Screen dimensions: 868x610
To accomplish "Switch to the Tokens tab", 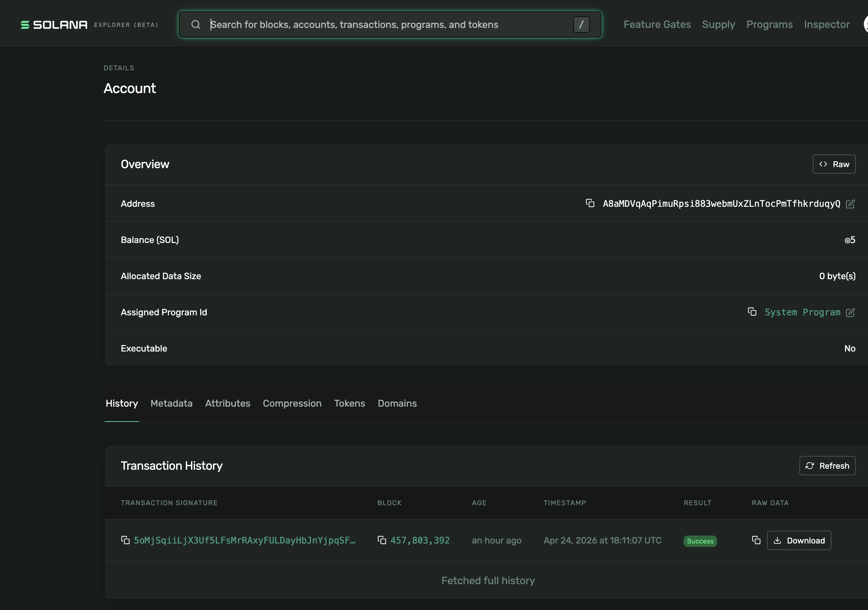I will pos(349,403).
